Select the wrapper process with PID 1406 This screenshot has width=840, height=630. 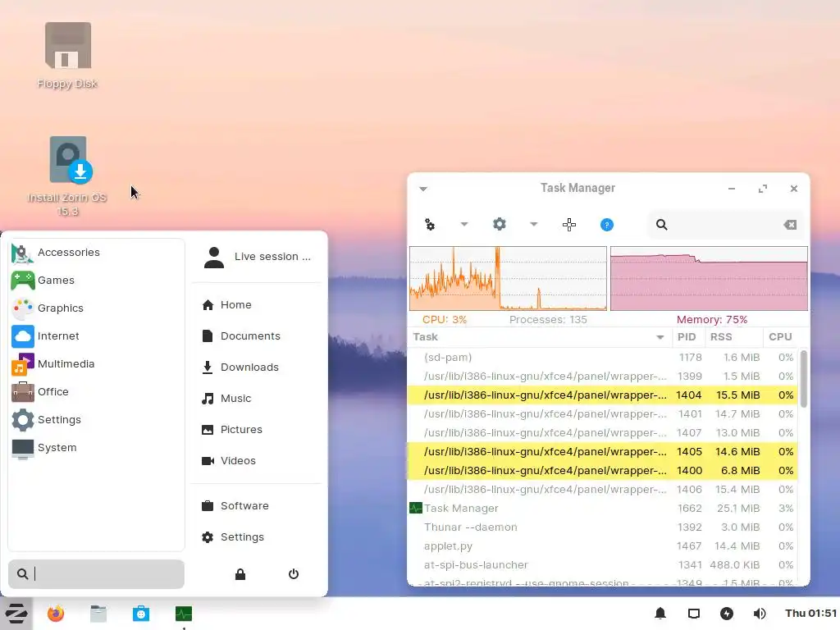(x=603, y=489)
